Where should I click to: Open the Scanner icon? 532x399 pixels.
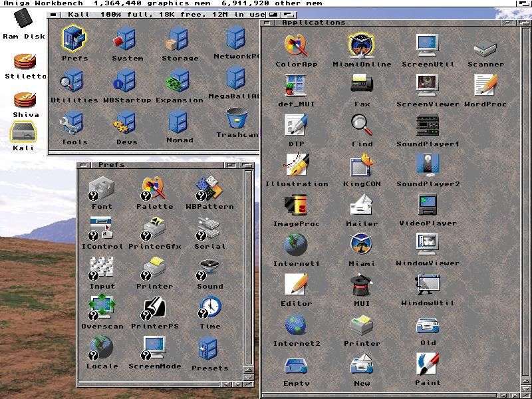click(485, 49)
